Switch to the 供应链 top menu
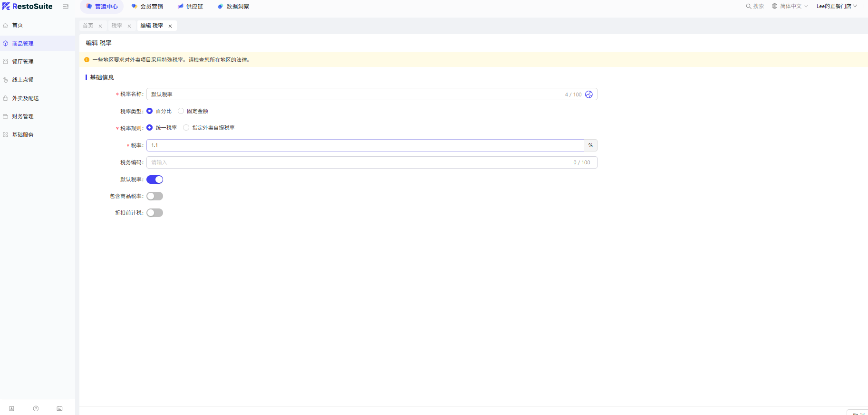Screen dimensions: 868x415 [x=191, y=7]
